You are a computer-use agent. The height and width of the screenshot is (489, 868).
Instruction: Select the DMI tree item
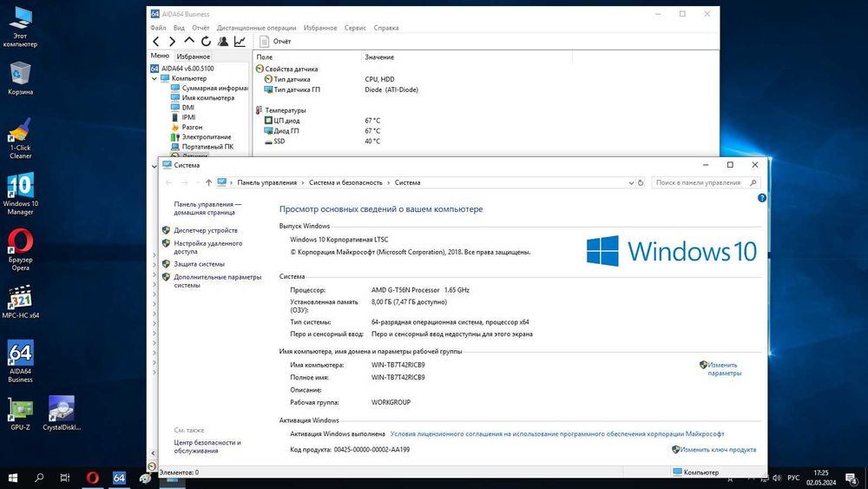point(182,108)
